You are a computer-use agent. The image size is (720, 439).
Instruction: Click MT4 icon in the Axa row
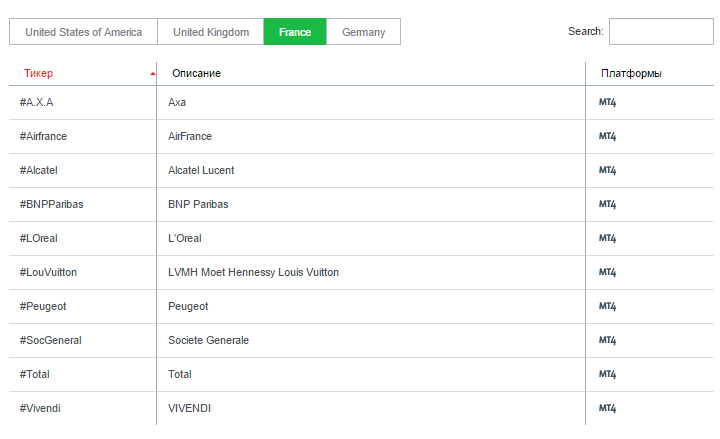[607, 102]
